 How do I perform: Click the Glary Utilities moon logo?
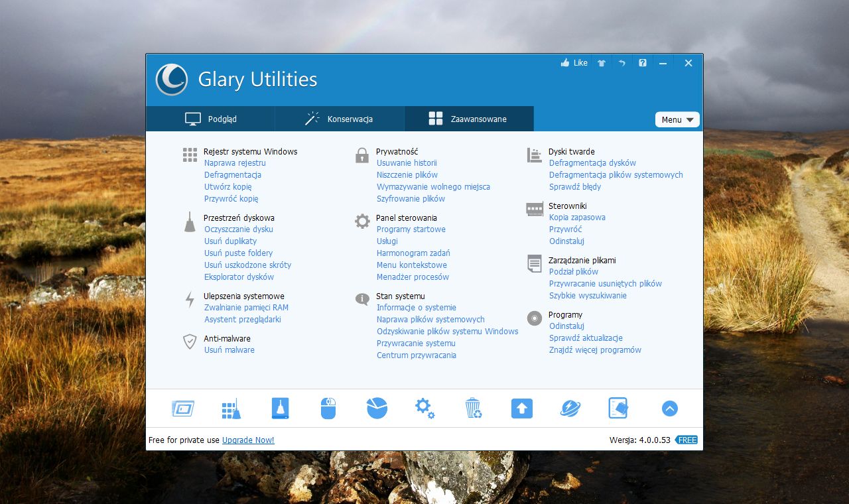click(x=172, y=80)
